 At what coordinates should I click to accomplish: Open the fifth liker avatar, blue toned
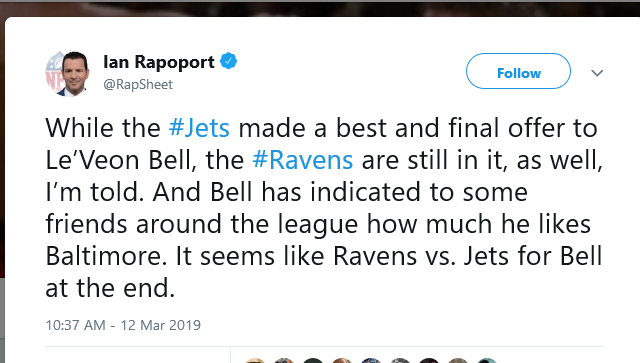371,361
